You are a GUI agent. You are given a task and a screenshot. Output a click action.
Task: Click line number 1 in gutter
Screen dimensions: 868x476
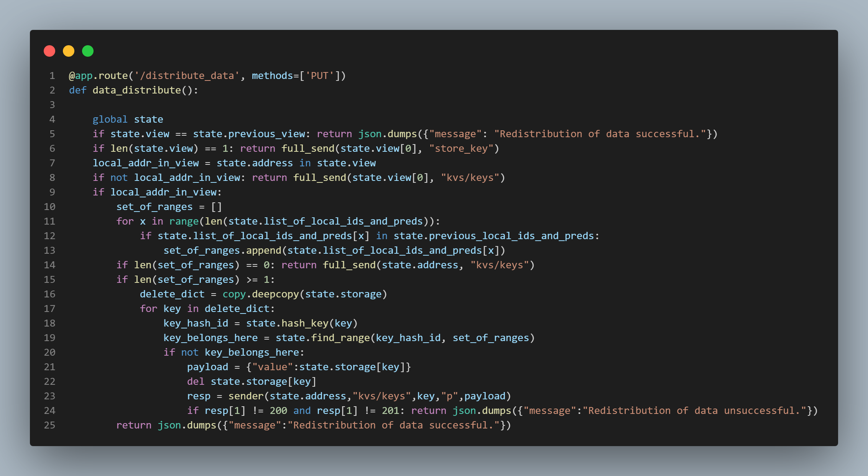click(x=52, y=76)
